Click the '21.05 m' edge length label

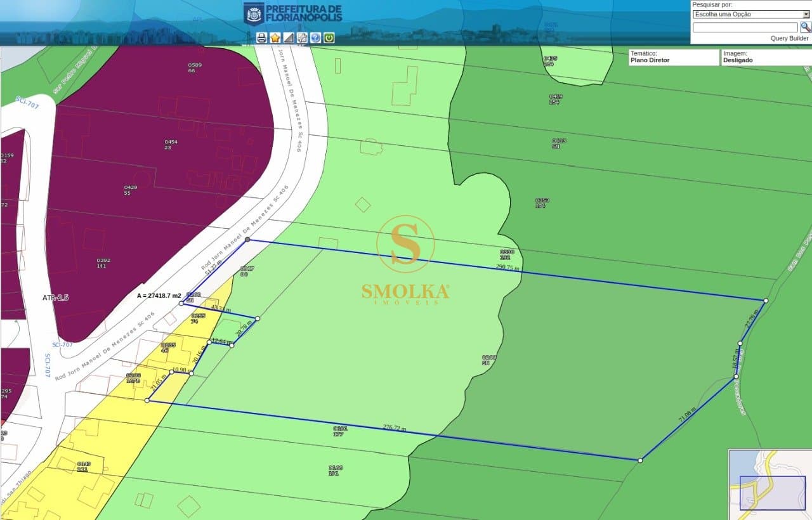tap(159, 382)
